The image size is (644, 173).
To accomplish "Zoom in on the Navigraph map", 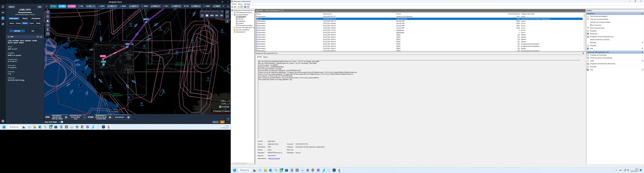I will 227,12.
